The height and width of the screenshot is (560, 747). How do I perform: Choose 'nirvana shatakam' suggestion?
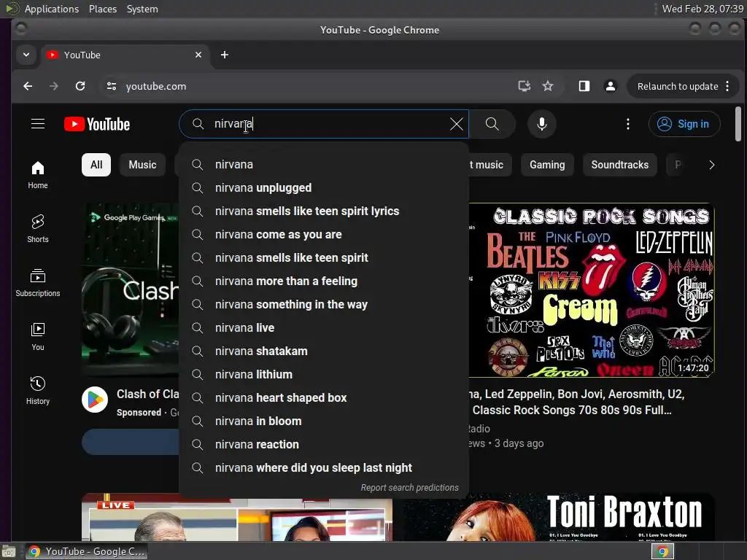(324, 351)
